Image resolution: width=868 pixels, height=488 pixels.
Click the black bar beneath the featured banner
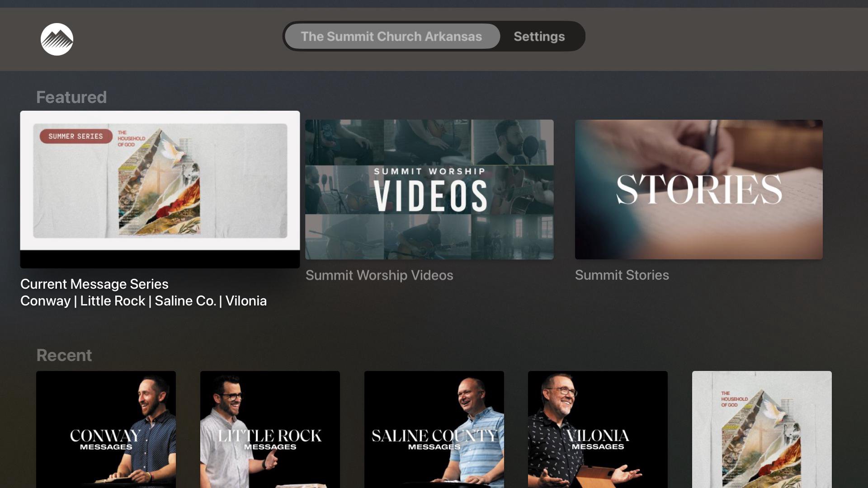coord(160,259)
